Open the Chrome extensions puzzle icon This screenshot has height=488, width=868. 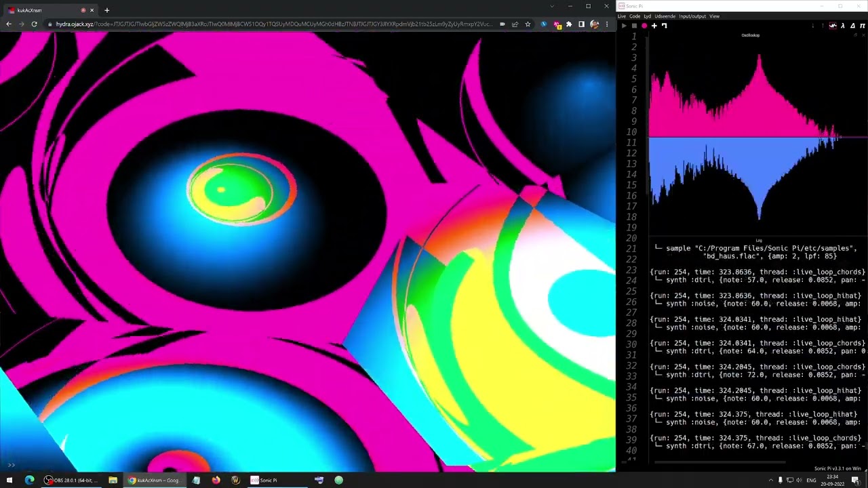click(569, 24)
